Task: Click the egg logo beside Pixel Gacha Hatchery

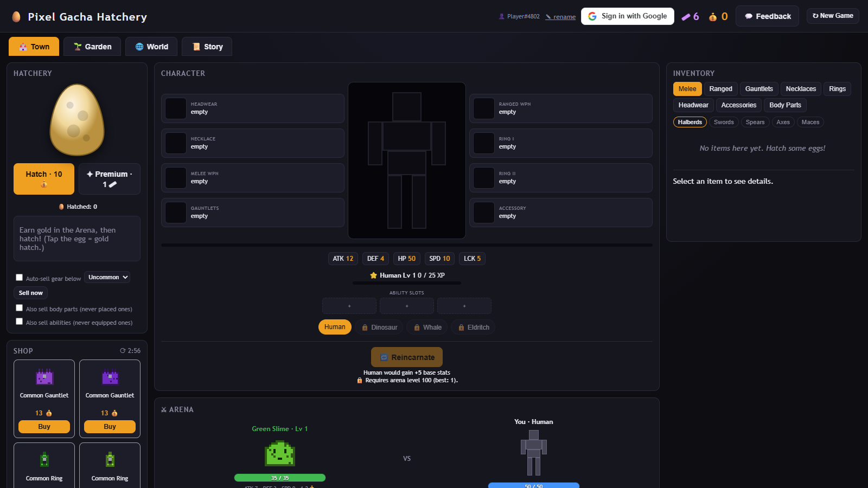Action: point(16,16)
